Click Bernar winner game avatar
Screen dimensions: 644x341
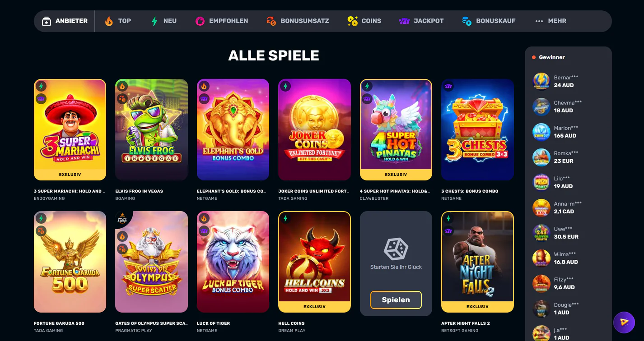[541, 81]
